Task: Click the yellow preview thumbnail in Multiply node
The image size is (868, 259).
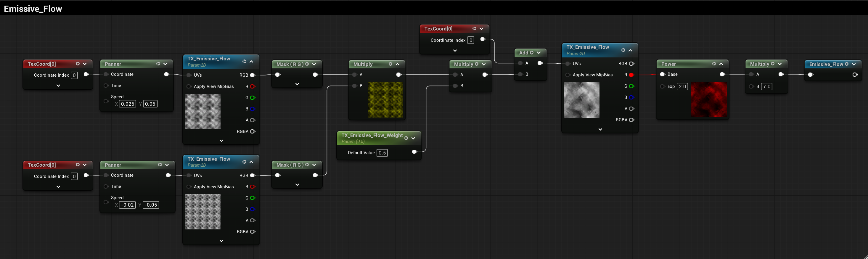Action: pyautogui.click(x=385, y=100)
